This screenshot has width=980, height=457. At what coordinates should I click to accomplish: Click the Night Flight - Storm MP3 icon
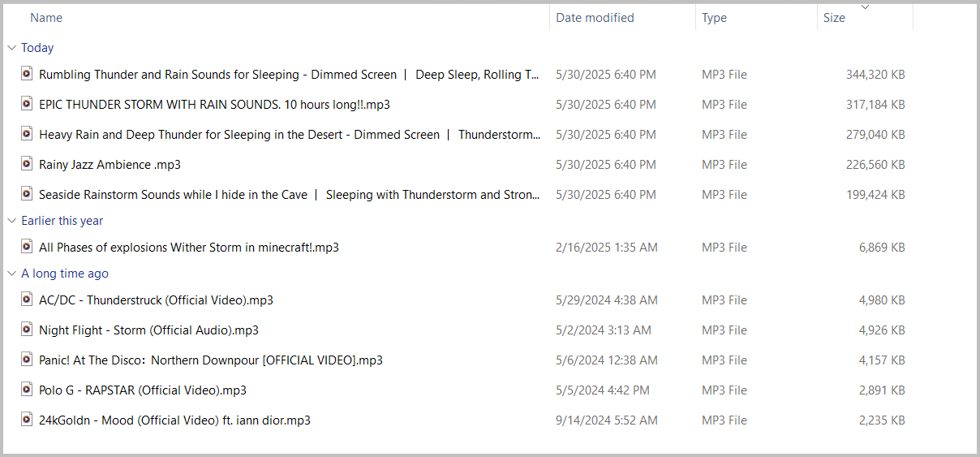[x=27, y=330]
